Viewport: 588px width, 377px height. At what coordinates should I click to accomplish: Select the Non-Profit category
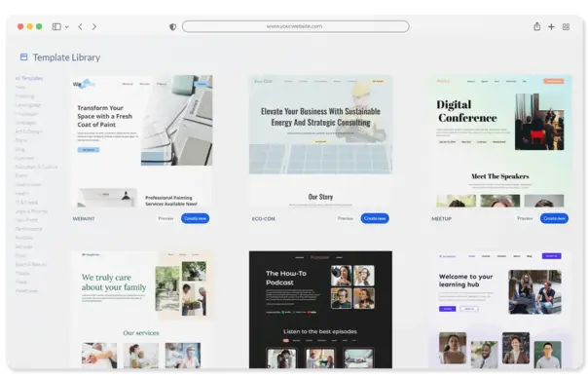click(26, 220)
